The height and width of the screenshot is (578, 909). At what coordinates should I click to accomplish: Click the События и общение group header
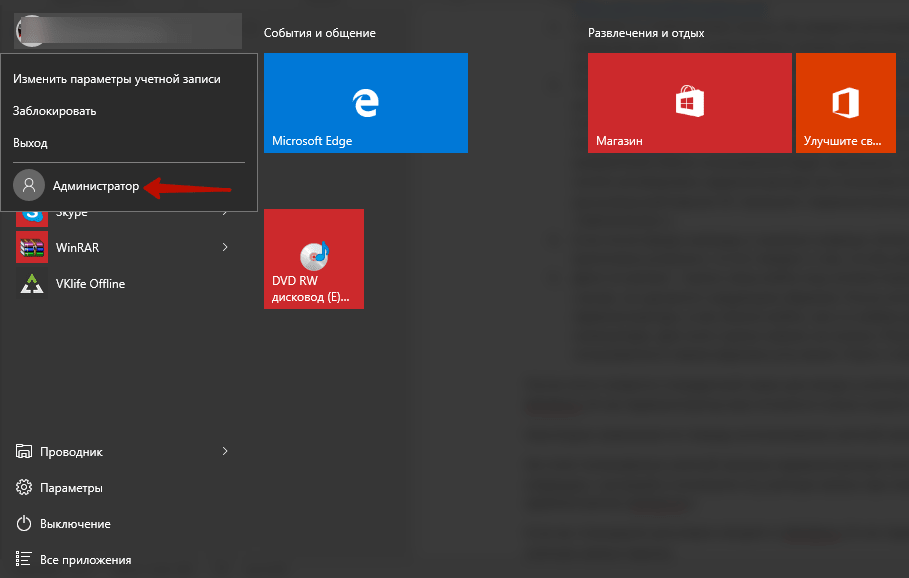(x=319, y=33)
